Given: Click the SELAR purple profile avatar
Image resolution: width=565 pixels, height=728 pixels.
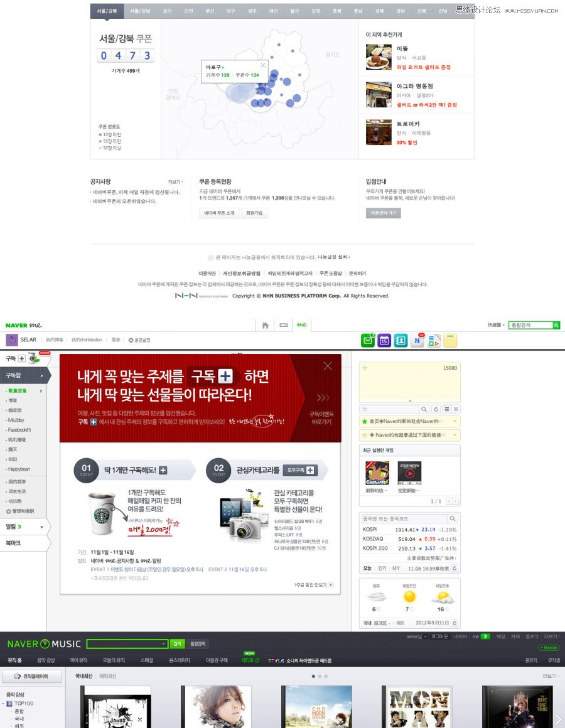Looking at the screenshot, I should click(12, 340).
